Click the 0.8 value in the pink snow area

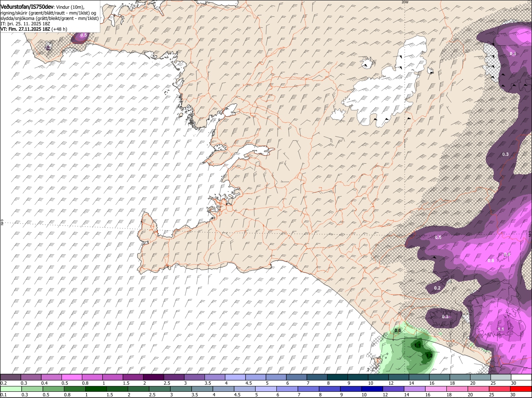491,260
